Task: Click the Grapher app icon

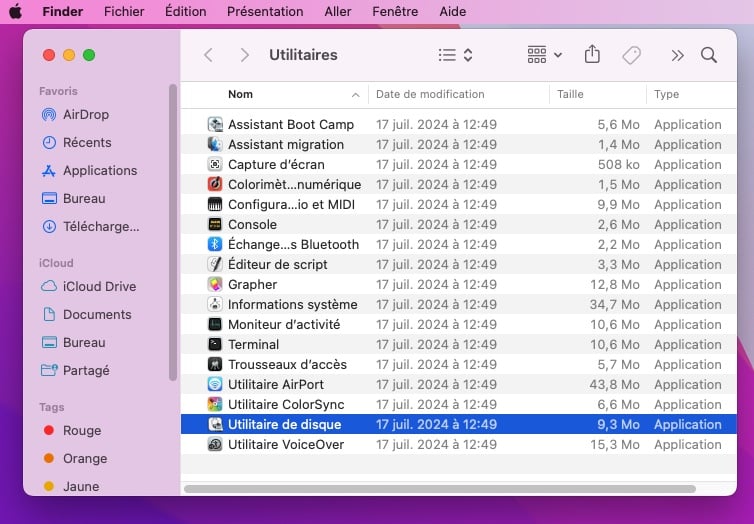Action: [215, 284]
